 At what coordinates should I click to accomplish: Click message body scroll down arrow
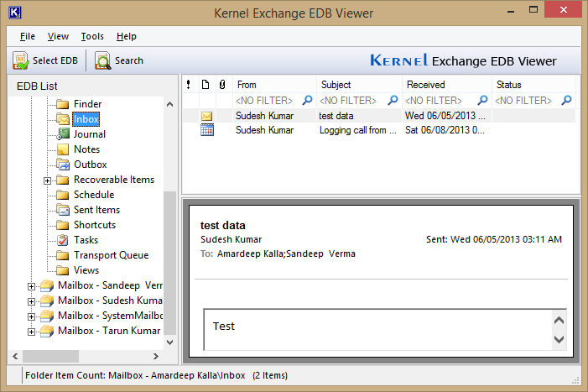coord(559,339)
